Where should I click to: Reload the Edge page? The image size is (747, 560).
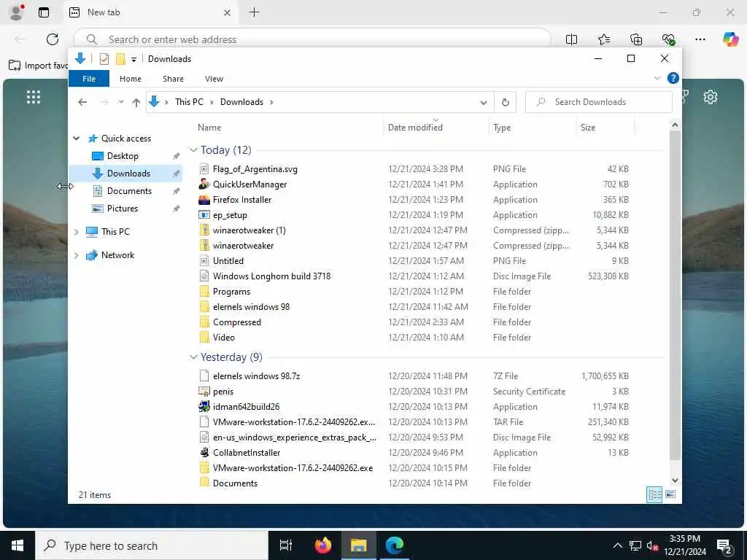point(53,39)
